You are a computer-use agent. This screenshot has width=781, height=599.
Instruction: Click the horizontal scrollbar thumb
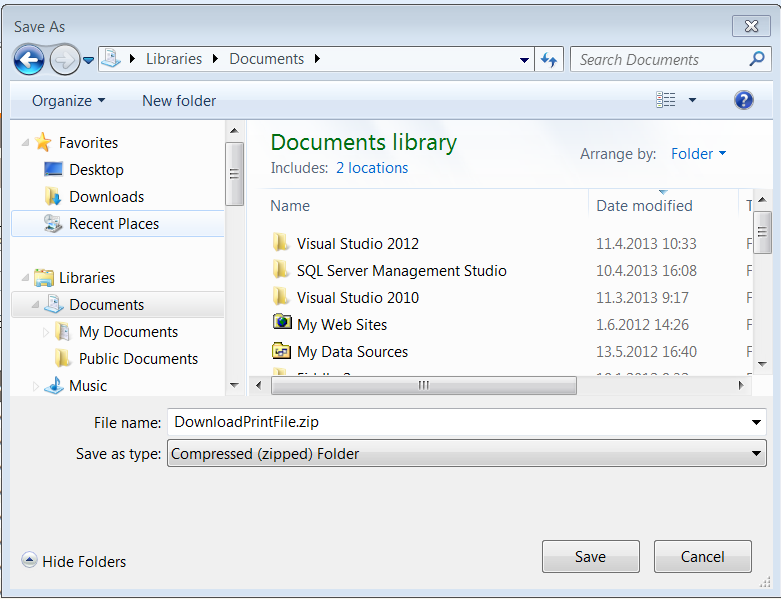point(423,385)
